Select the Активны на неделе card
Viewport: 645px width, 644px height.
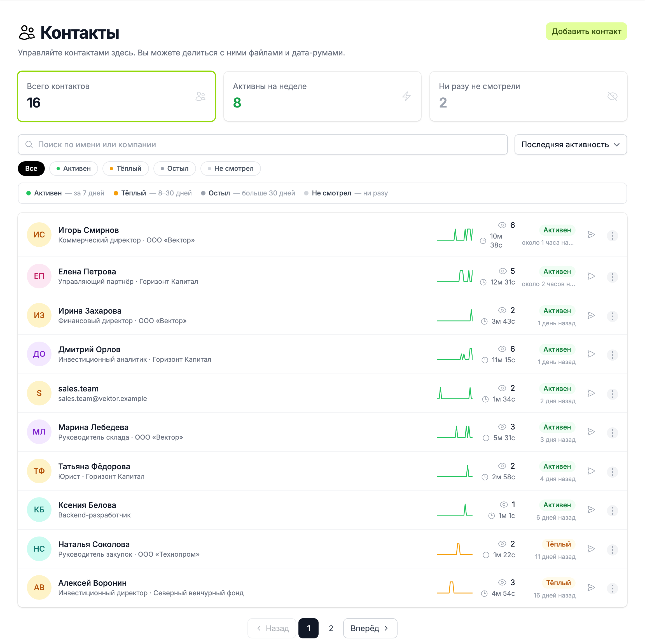[x=322, y=96]
